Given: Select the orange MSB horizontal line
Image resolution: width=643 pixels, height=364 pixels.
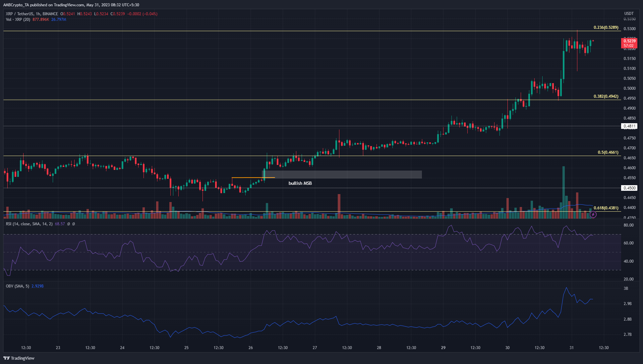Looking at the screenshot, I should point(253,178).
